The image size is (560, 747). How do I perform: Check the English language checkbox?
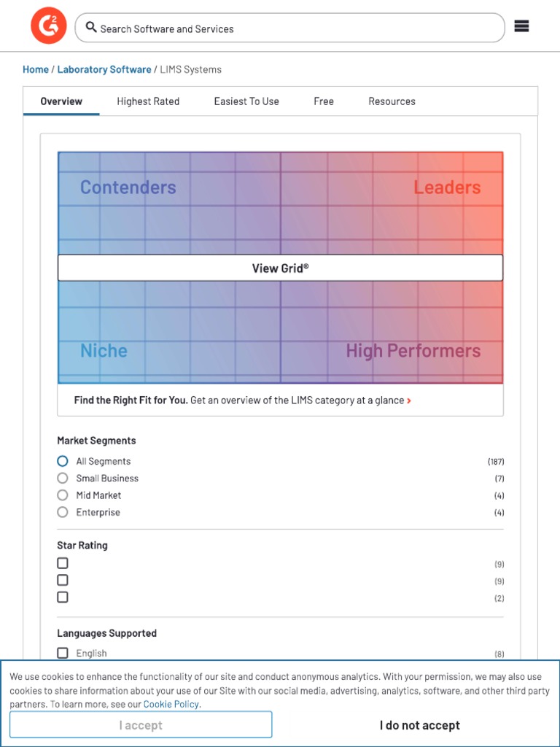coord(63,653)
